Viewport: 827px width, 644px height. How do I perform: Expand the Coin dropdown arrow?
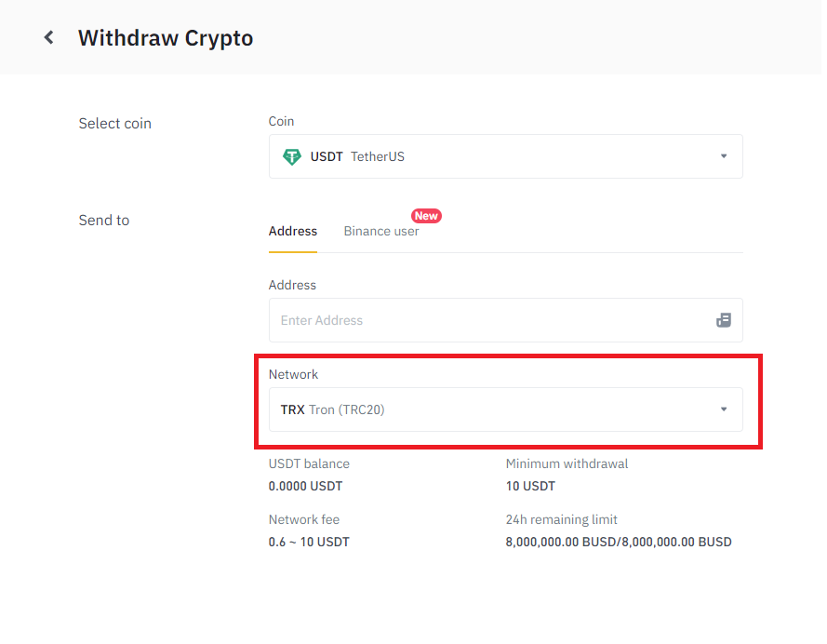[x=724, y=156]
